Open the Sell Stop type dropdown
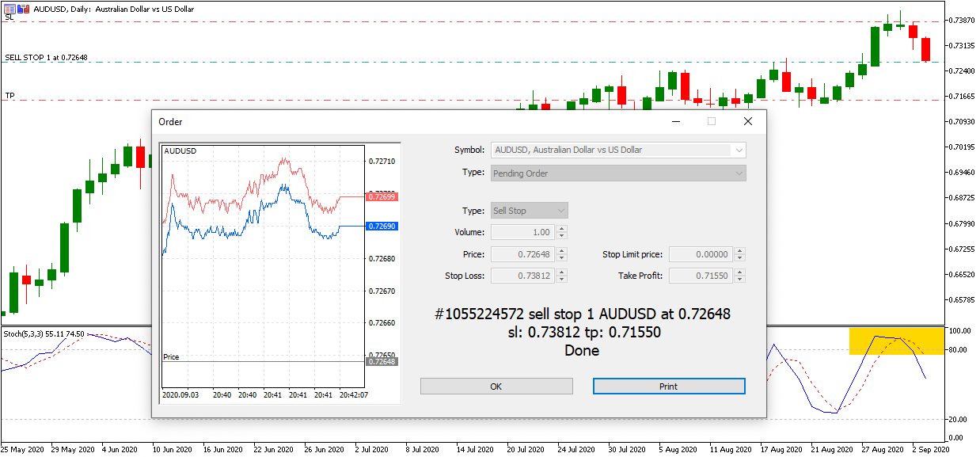The height and width of the screenshot is (457, 980). pos(530,211)
